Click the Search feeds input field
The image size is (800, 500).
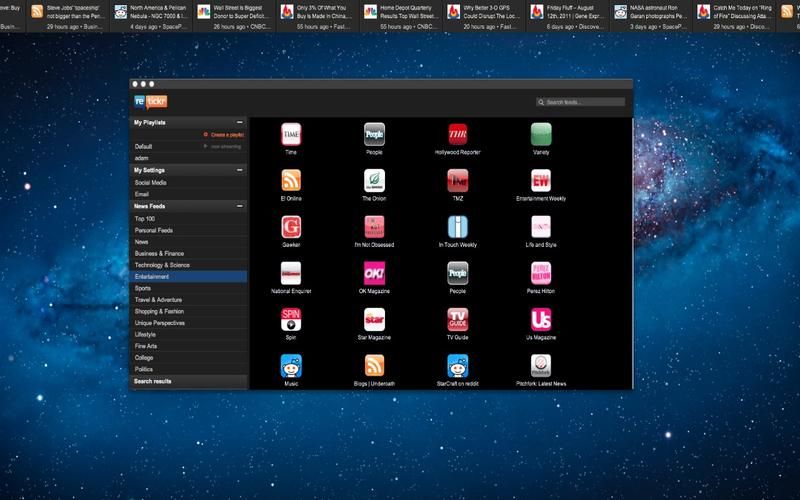pyautogui.click(x=581, y=102)
